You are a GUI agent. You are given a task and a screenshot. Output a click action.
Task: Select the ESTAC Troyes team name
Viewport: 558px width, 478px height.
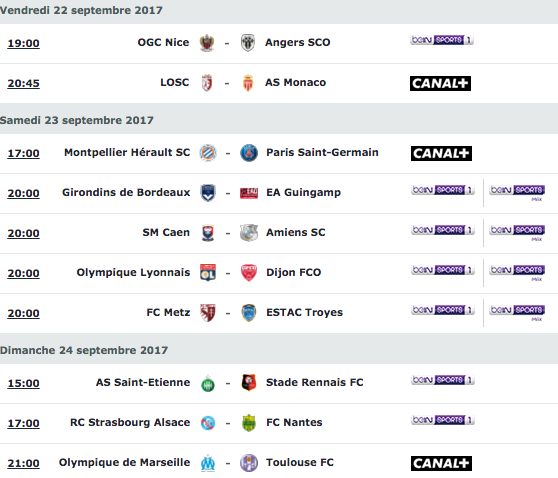pos(305,312)
